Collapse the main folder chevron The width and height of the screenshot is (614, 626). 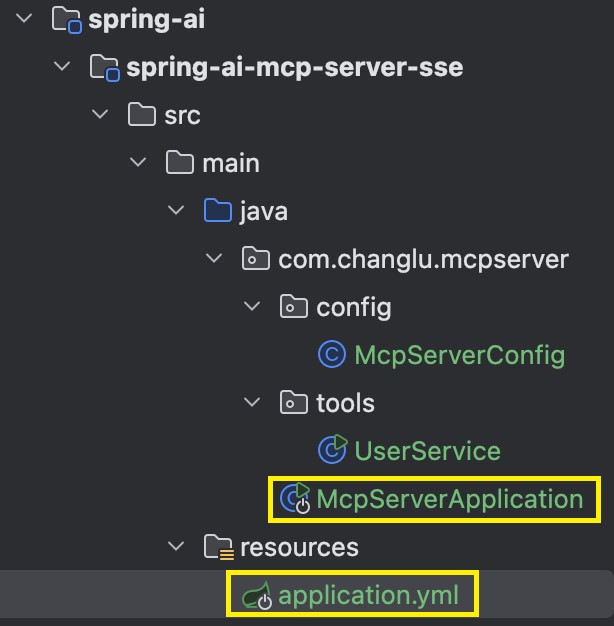point(138,162)
